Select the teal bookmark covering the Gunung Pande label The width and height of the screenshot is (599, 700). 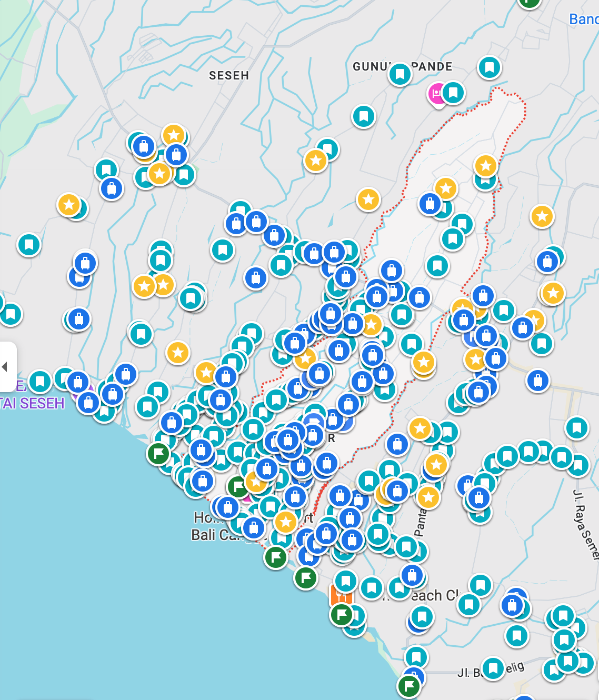400,74
